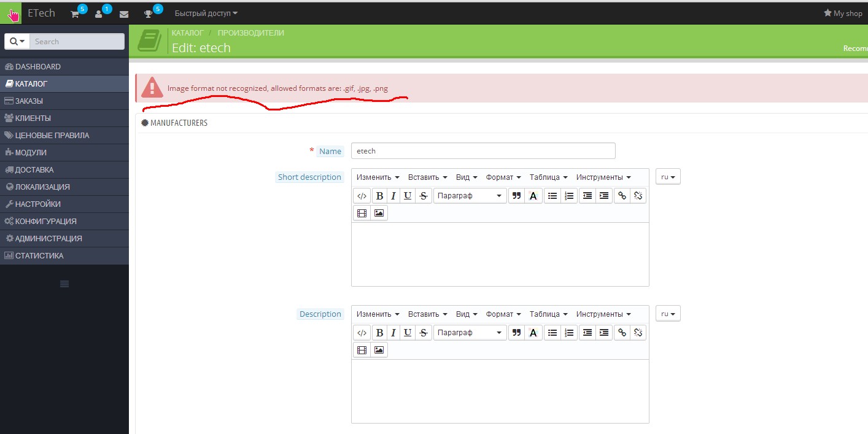Screen dimensions: 868x434
Task: Open ЗАКАЗЫ section in sidebar
Action: pos(64,101)
